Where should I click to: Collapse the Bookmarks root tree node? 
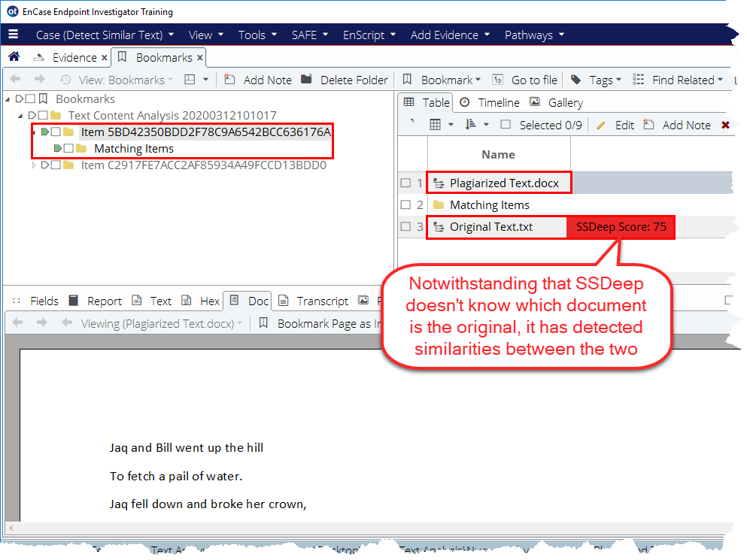coord(8,99)
